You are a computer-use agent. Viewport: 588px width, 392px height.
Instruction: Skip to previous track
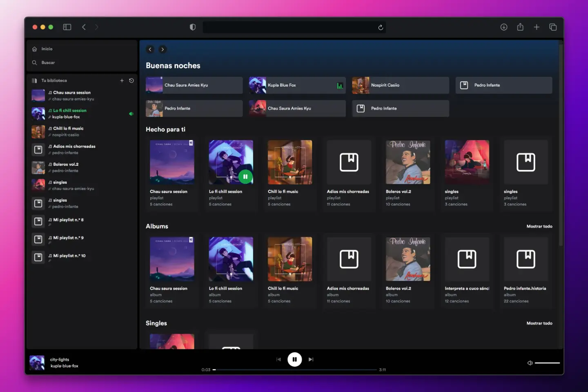(278, 360)
